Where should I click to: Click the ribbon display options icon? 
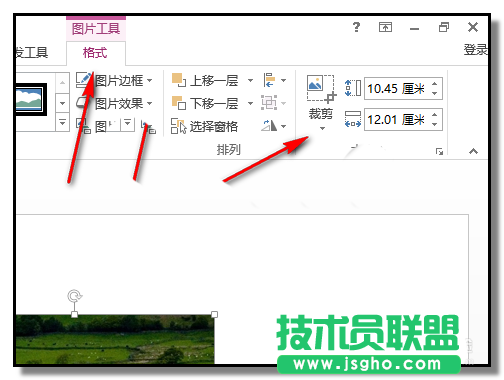[x=385, y=27]
